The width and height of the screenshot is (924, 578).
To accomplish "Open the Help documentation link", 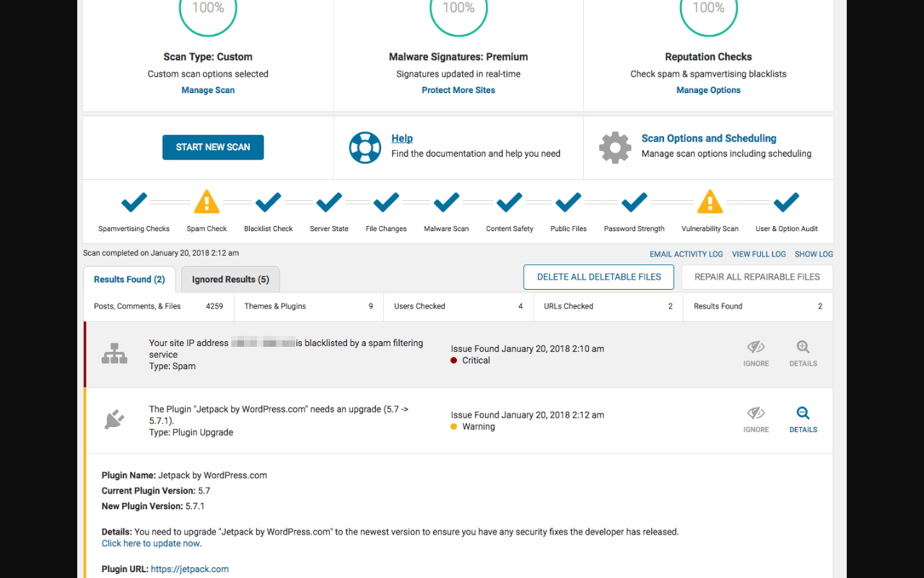I will (x=402, y=139).
